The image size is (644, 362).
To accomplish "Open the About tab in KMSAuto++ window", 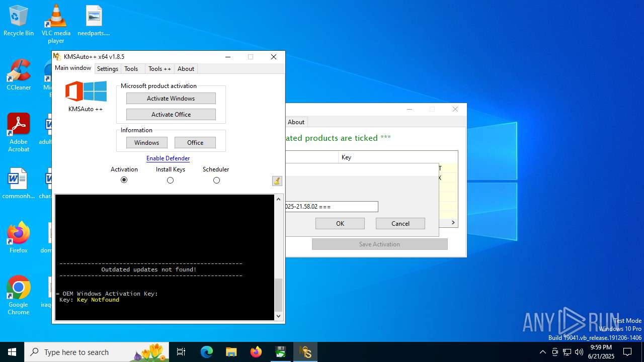I will tap(186, 69).
